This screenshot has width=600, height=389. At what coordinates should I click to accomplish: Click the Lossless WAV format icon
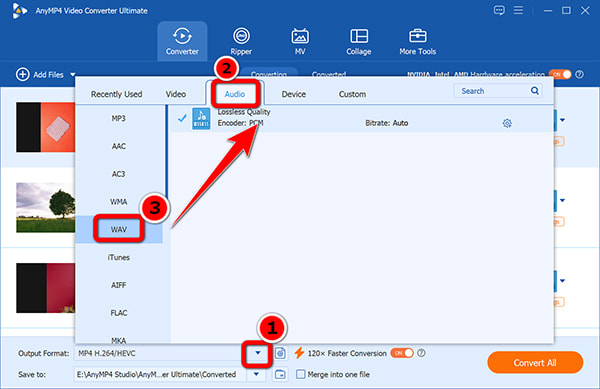coord(201,119)
